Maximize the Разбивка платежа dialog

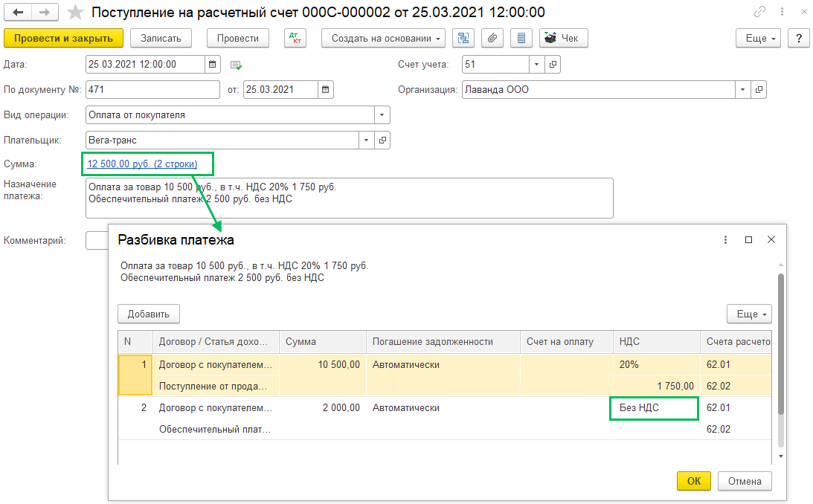(x=749, y=239)
